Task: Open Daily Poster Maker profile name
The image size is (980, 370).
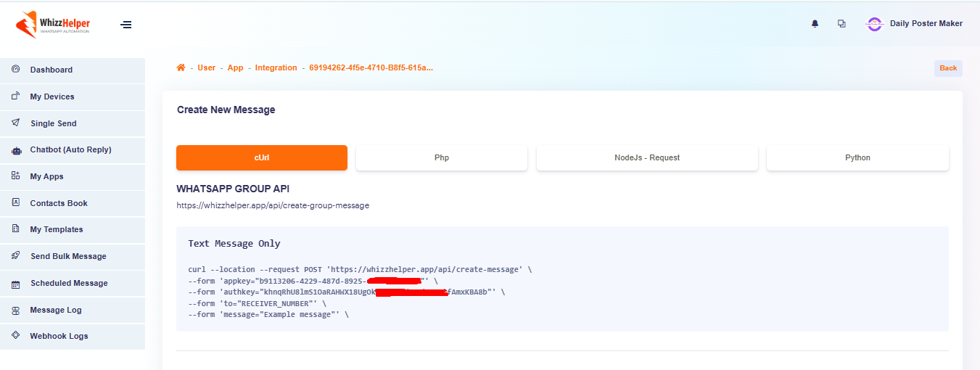Action: (x=926, y=24)
